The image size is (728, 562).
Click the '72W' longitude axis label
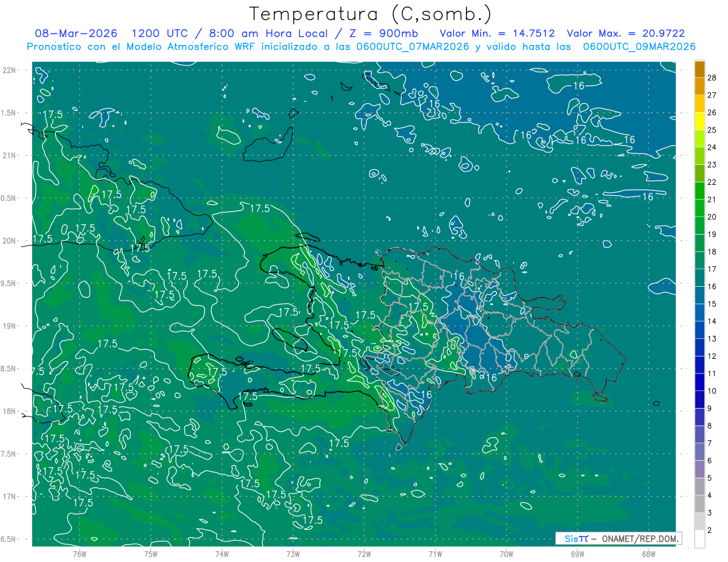point(364,554)
